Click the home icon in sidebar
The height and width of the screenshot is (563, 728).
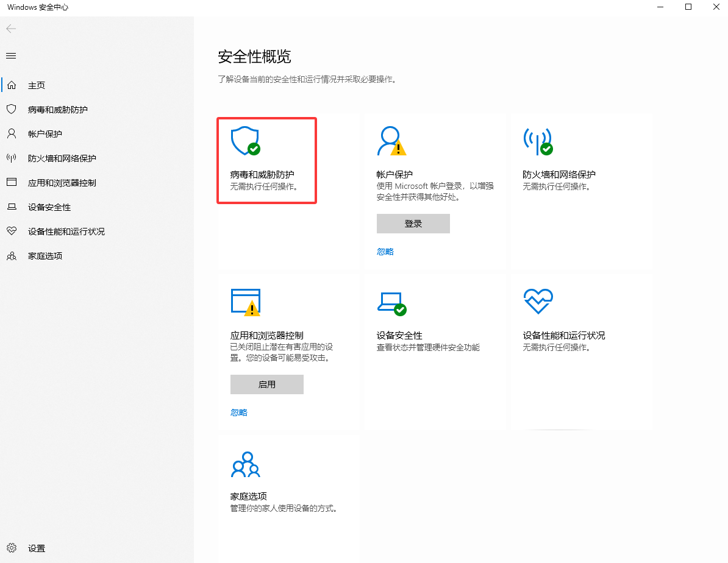pos(12,85)
